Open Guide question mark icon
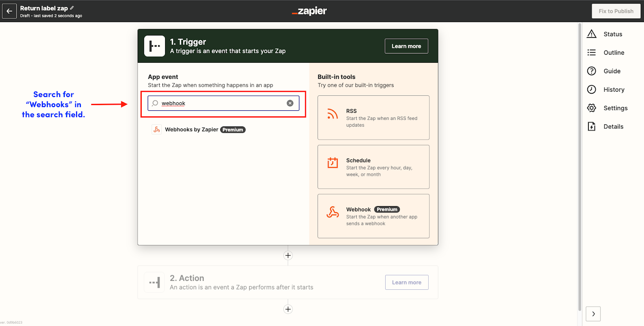This screenshot has height=326, width=644. 591,71
